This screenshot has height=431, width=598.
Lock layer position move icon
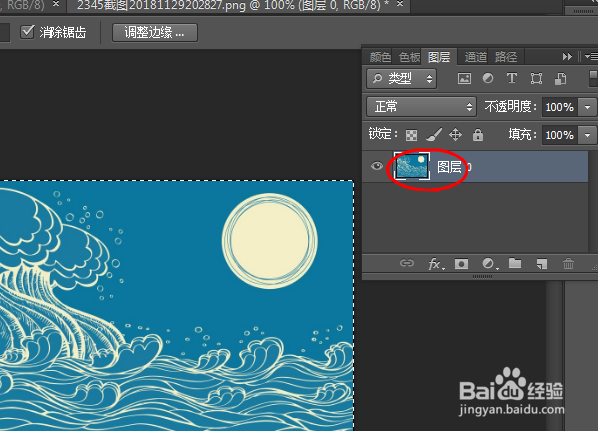(x=455, y=135)
